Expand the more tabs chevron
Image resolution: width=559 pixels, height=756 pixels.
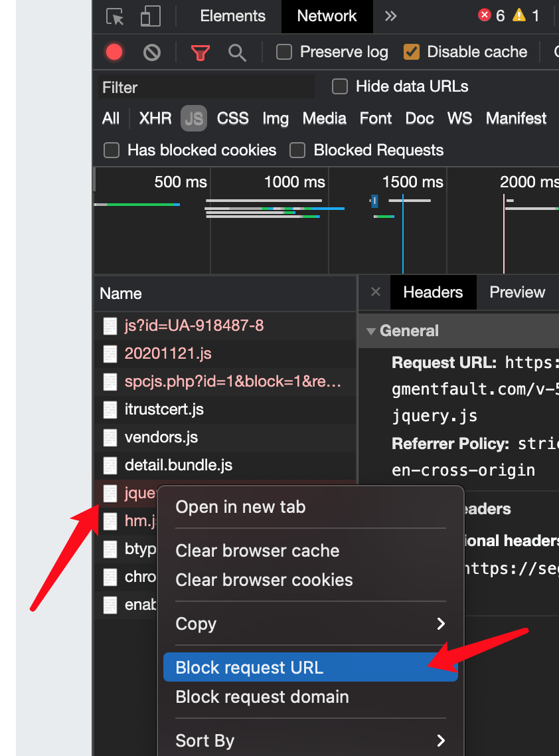coord(390,16)
